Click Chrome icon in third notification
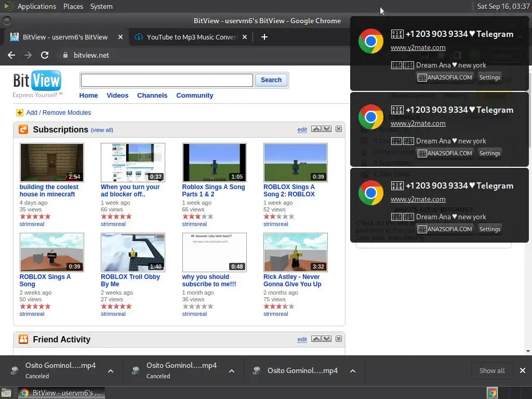 (x=371, y=193)
